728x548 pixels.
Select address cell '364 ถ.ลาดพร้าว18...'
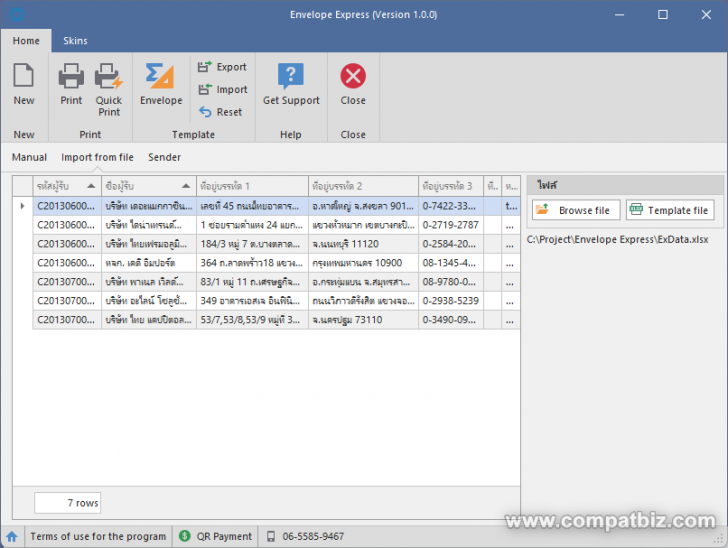pos(252,263)
